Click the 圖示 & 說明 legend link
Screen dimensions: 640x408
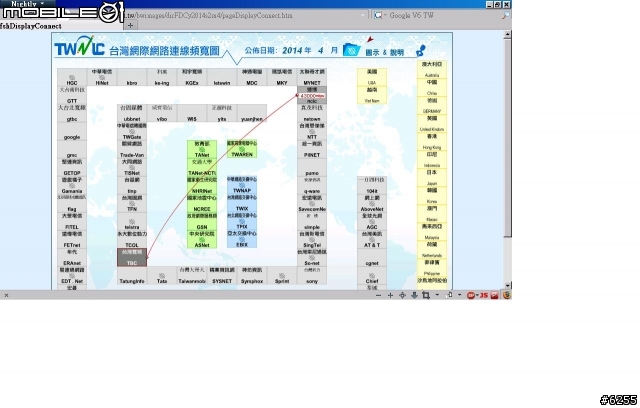click(384, 52)
